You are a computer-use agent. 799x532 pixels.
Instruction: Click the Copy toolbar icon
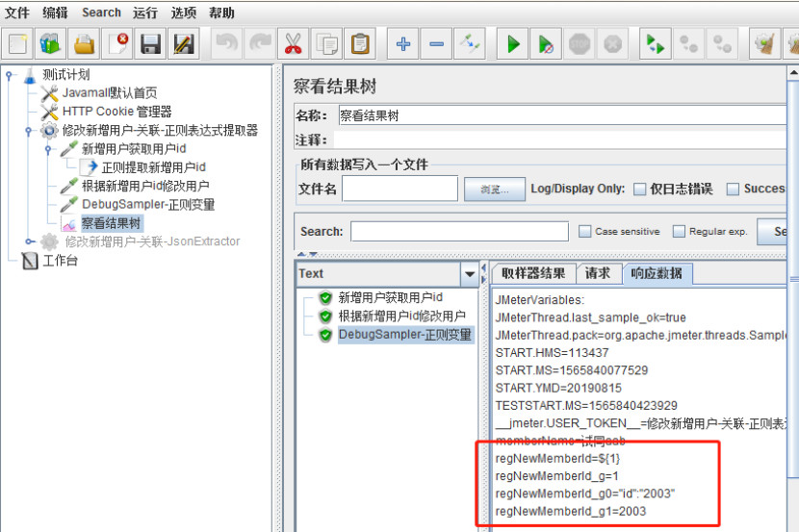pyautogui.click(x=326, y=44)
